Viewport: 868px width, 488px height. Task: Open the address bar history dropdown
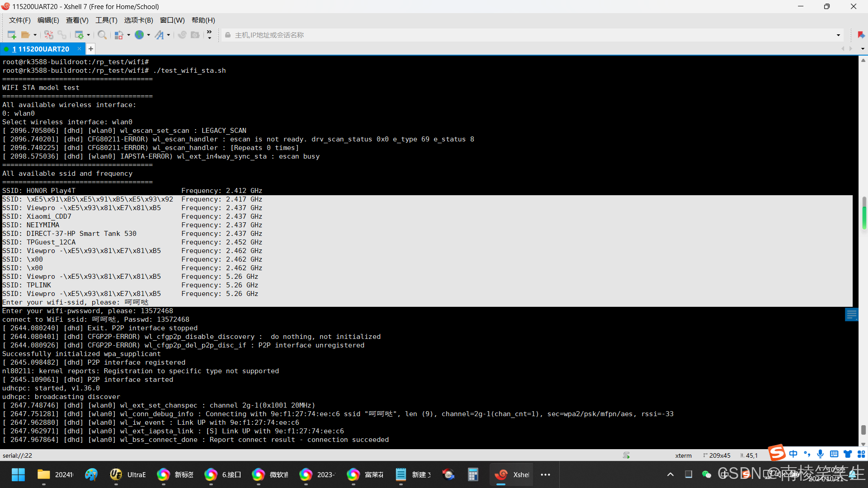838,35
